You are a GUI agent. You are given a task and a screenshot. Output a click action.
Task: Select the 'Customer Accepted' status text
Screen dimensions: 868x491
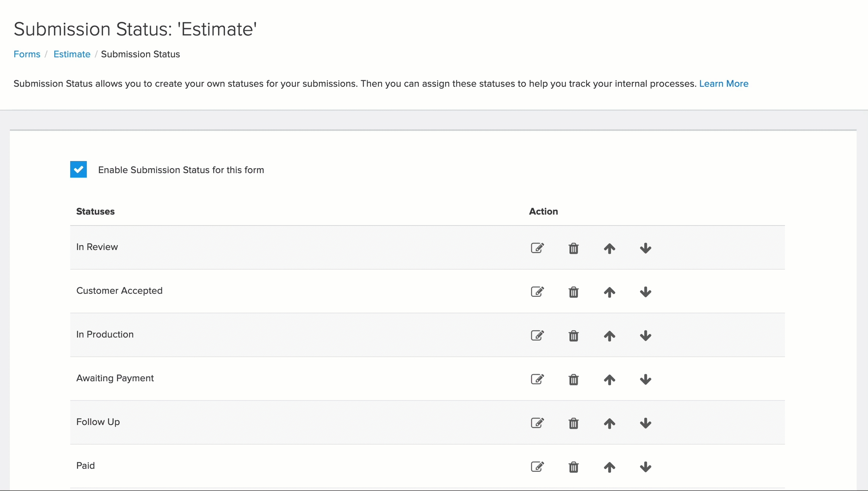(119, 290)
